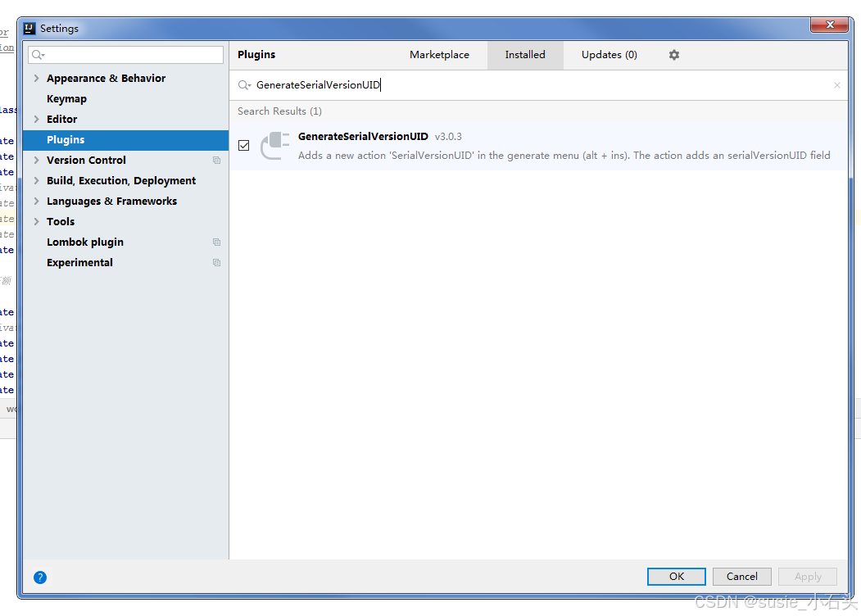The image size is (861, 616).
Task: Click the indicator icon beside Version Control
Action: [x=216, y=160]
